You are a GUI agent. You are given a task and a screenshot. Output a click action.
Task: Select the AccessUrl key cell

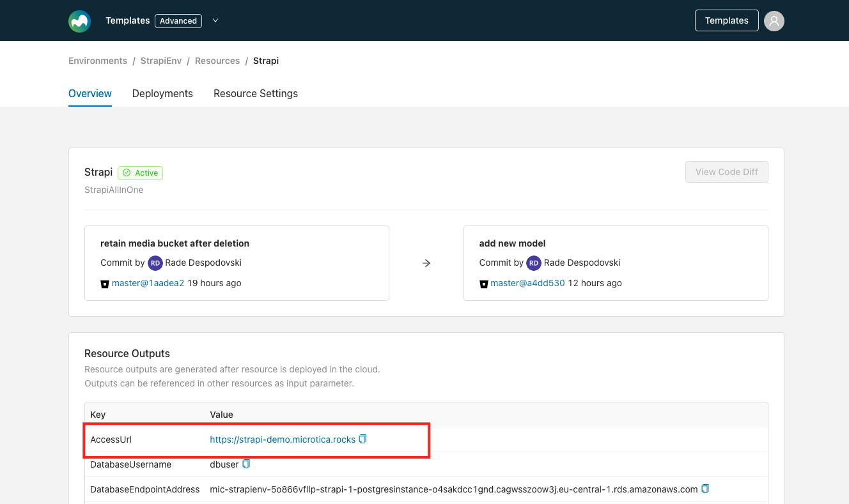pos(111,439)
